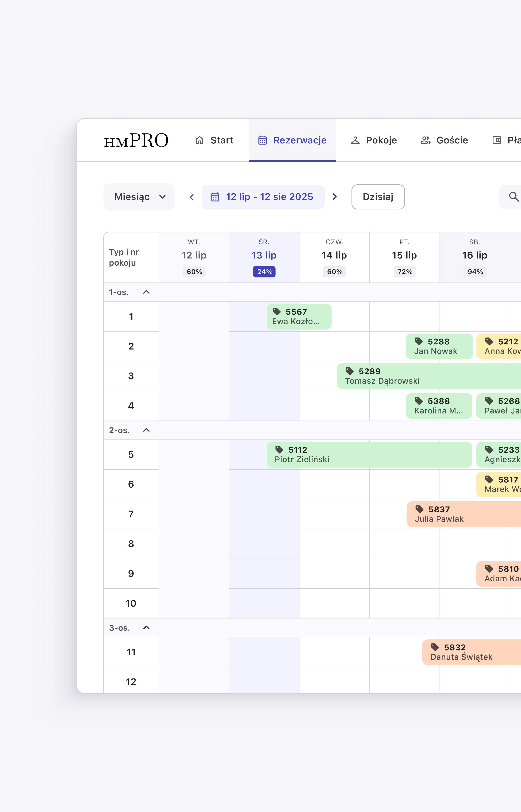Open the Start tab

[214, 140]
